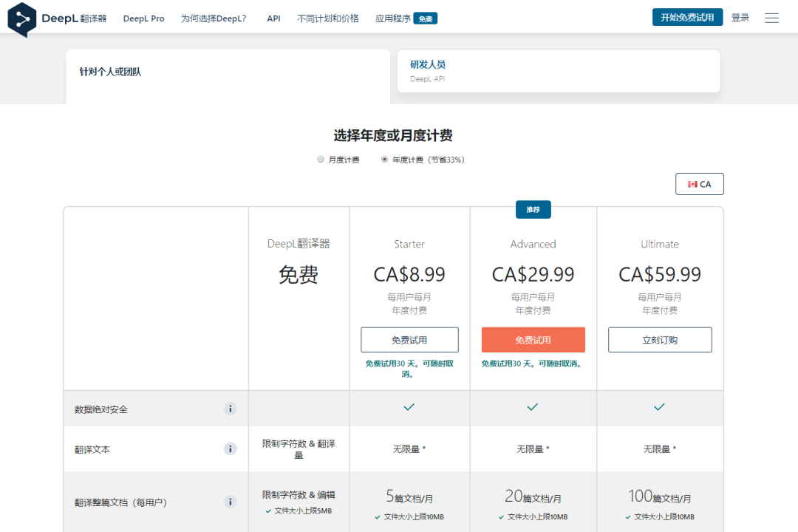798x532 pixels.
Task: Click info icon for 翻译整篇文档 row
Action: [x=231, y=502]
